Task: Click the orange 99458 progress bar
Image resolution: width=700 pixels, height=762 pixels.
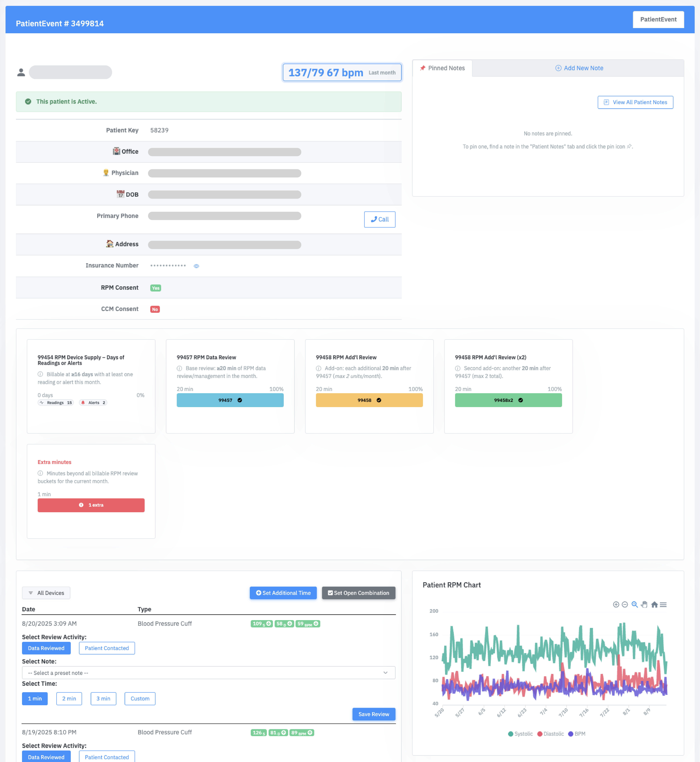Action: pyautogui.click(x=369, y=400)
